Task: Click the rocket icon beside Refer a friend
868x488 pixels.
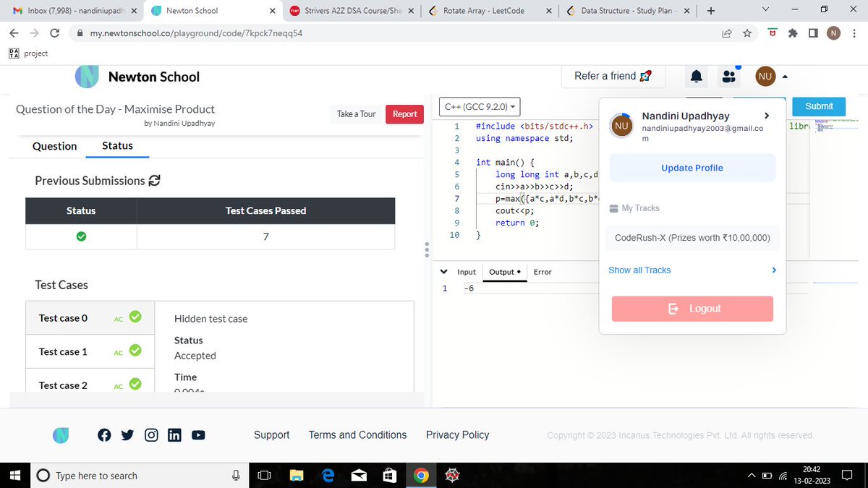Action: (645, 75)
